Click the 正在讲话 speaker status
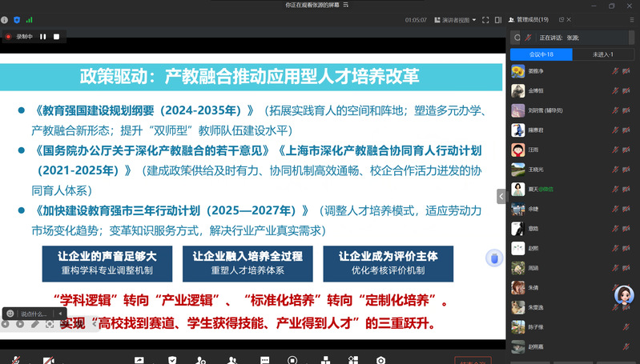Viewport: 640px width, 364px height. (x=559, y=38)
